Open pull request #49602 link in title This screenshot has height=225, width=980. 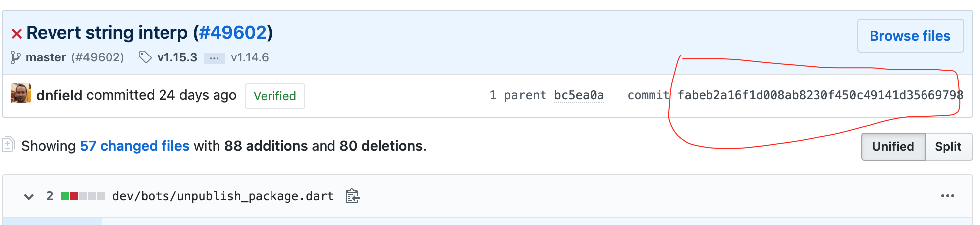pos(233,33)
